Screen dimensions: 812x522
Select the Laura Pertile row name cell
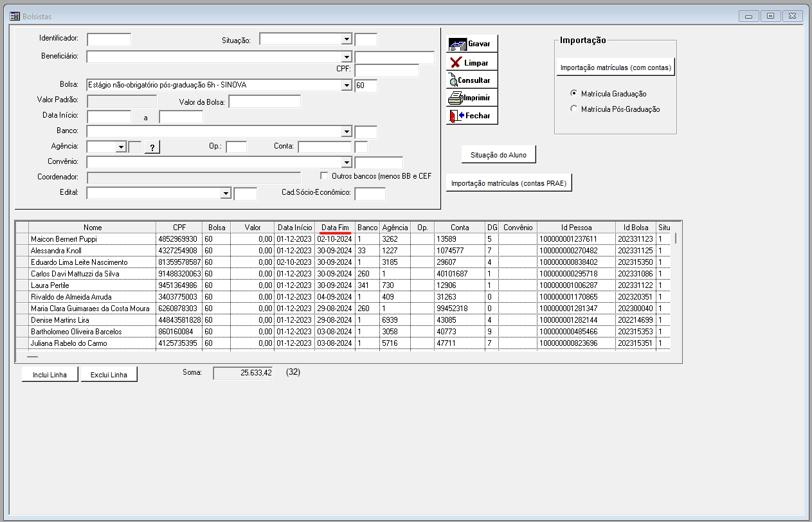coord(93,285)
